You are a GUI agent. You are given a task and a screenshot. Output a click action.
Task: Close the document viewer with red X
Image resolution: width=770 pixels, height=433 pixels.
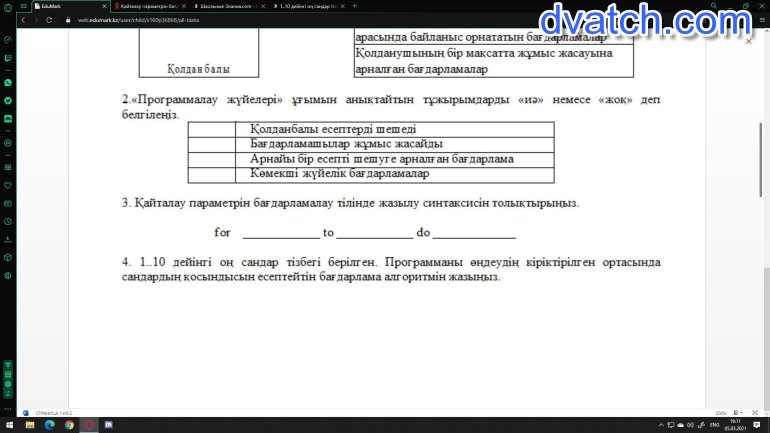[x=748, y=42]
